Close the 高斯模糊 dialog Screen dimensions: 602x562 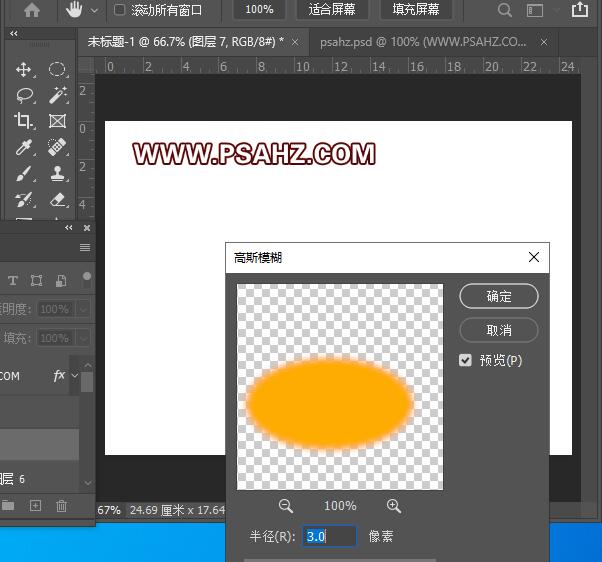pyautogui.click(x=534, y=257)
